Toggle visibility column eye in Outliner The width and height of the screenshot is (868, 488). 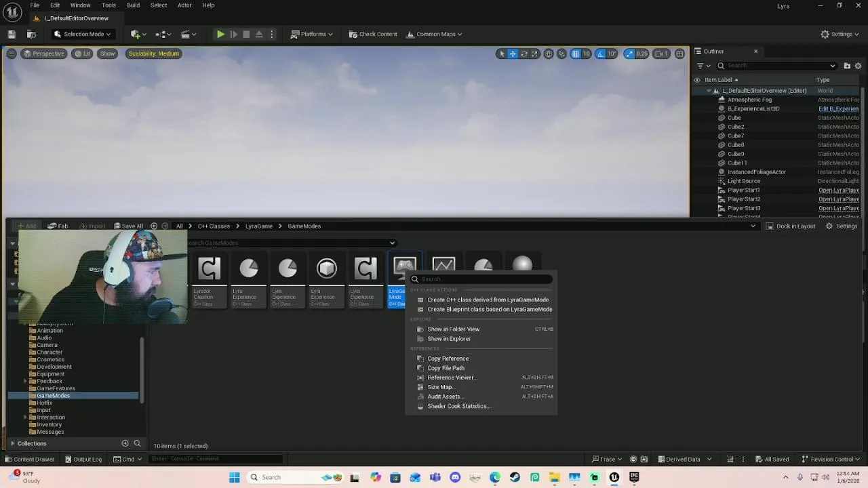pyautogui.click(x=697, y=80)
